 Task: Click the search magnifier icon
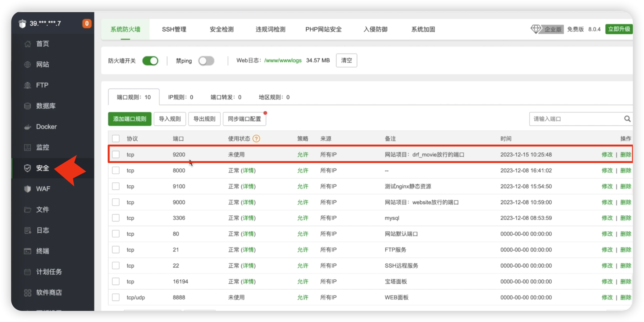click(x=627, y=119)
